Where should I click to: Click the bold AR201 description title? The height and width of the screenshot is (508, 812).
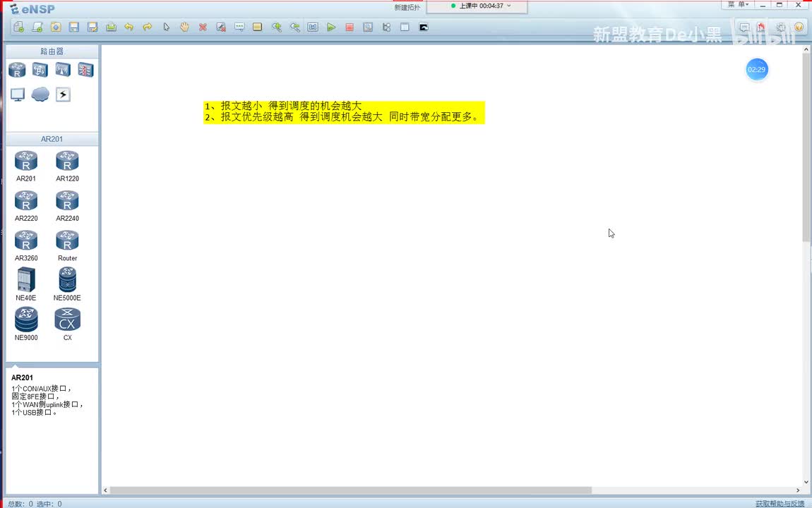click(x=22, y=377)
